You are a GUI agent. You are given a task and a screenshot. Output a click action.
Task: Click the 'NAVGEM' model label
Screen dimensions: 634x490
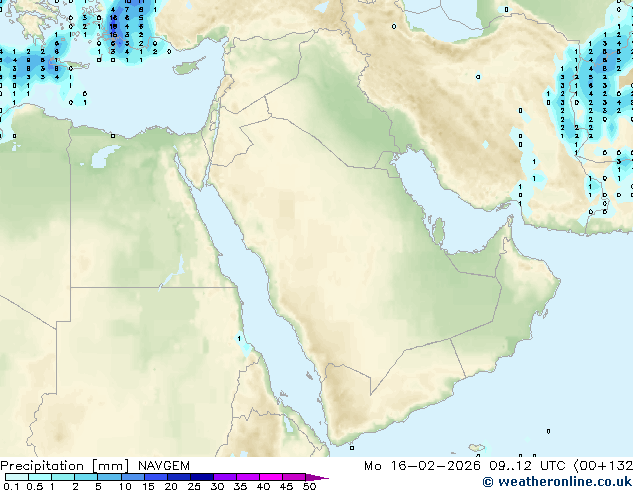point(164,466)
